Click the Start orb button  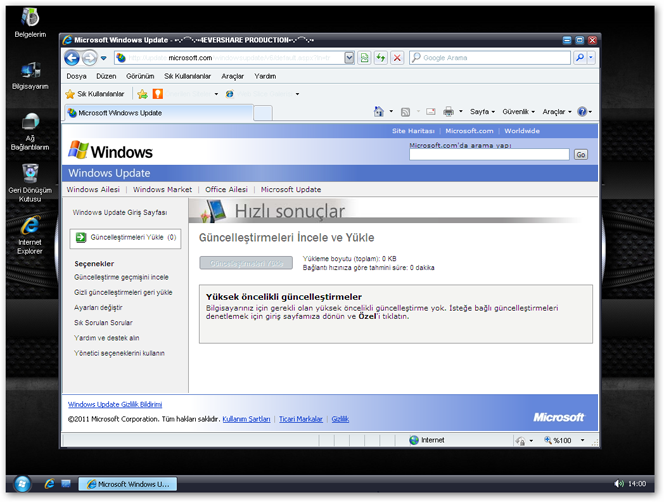click(x=22, y=484)
